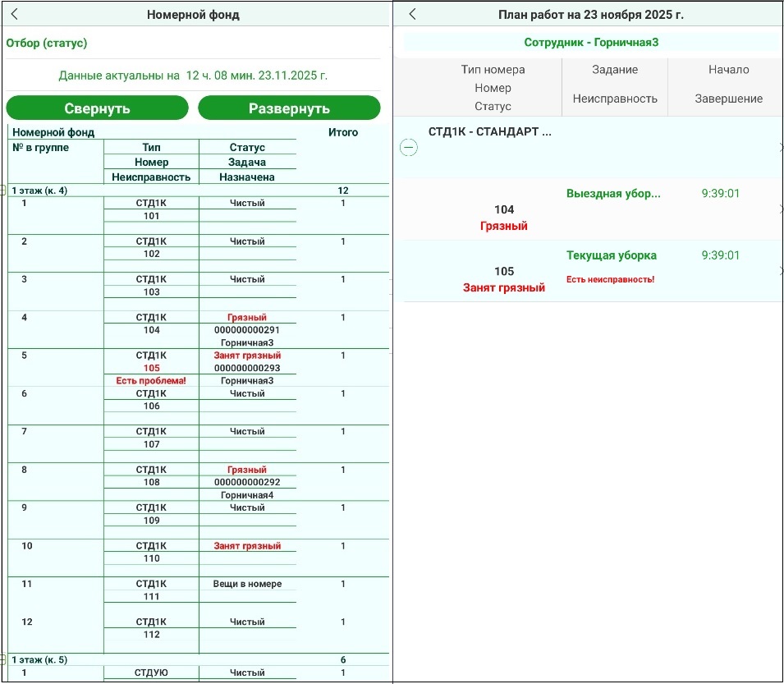This screenshot has width=784, height=684.
Task: Go back from the План работ screen
Action: [x=412, y=15]
